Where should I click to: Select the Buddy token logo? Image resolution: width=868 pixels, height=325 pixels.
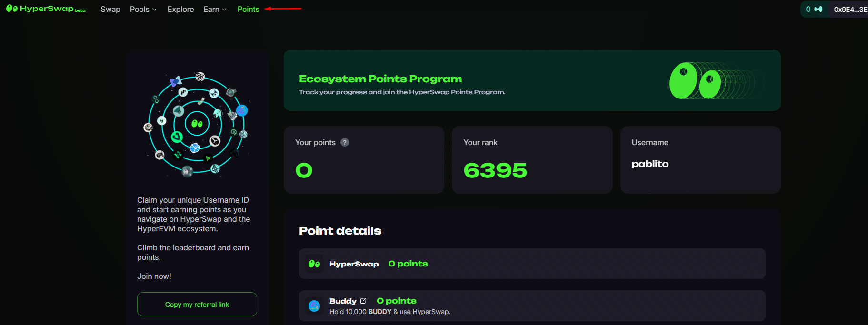point(314,305)
